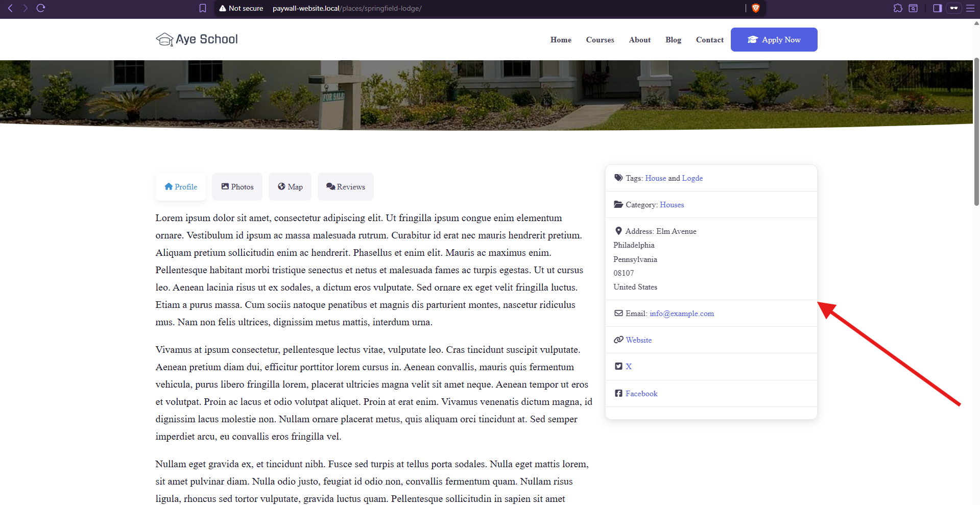This screenshot has height=505, width=980.
Task: Open the House tag link
Action: pyautogui.click(x=655, y=178)
